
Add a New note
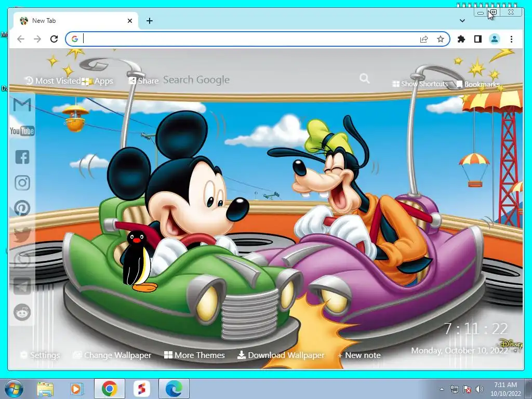[x=360, y=355]
